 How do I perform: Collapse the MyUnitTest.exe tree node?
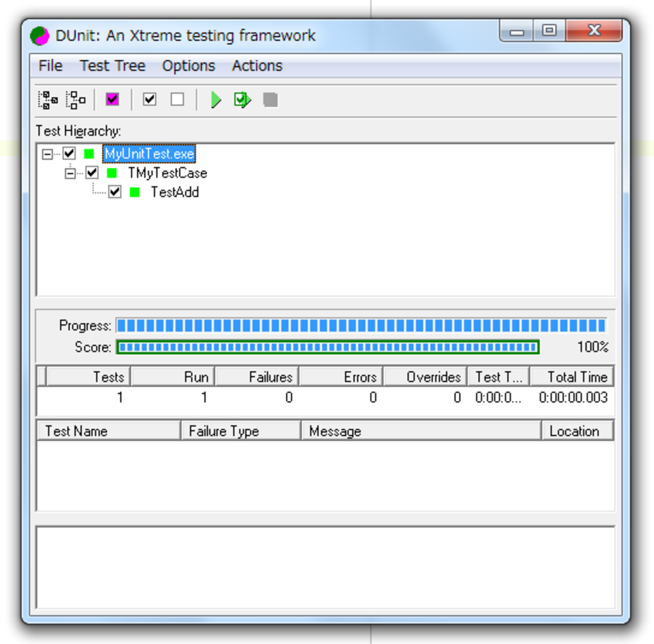point(47,154)
